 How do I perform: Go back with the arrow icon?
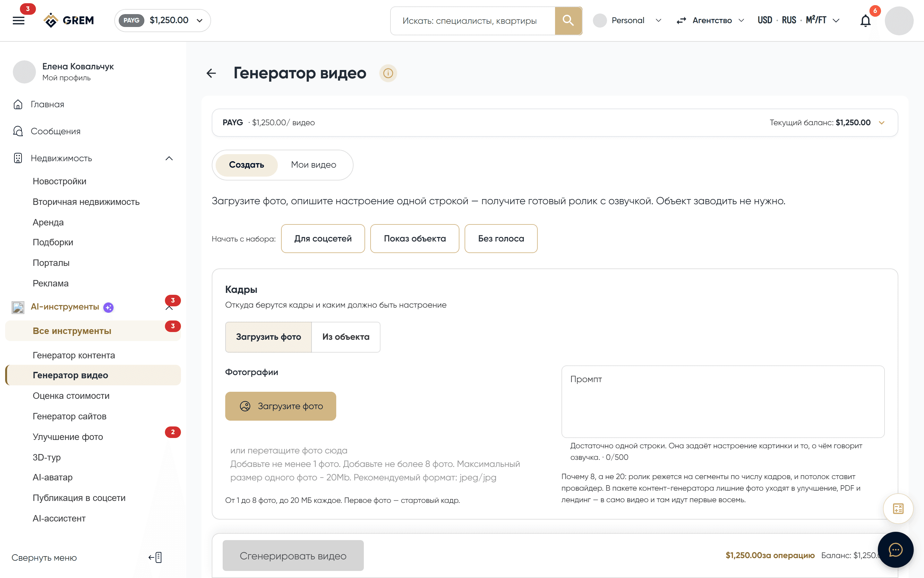[x=211, y=73]
